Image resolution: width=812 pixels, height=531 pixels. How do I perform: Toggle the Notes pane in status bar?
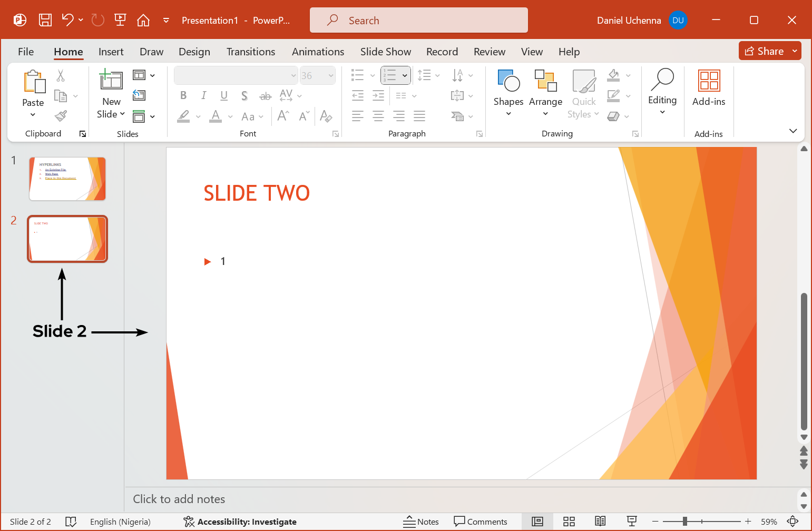click(x=421, y=522)
